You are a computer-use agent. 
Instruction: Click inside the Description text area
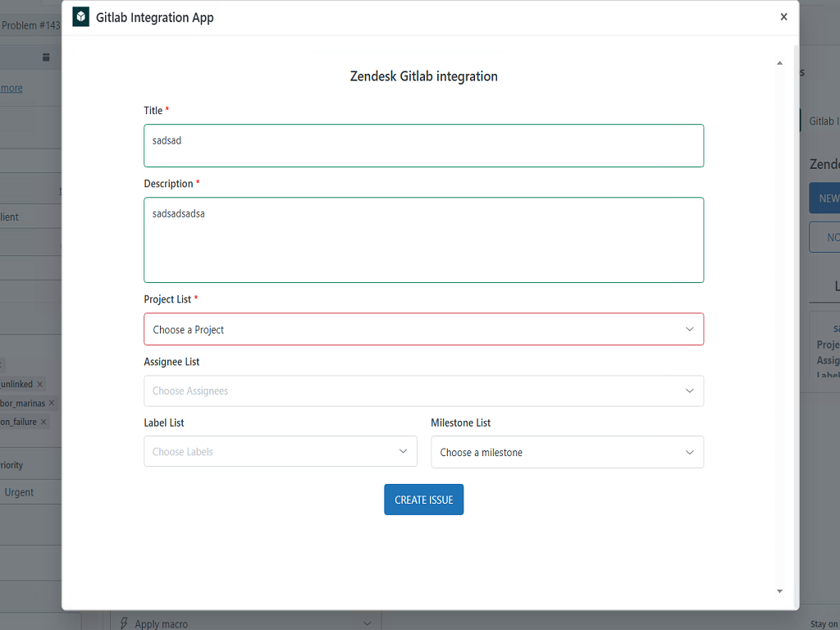pyautogui.click(x=423, y=240)
